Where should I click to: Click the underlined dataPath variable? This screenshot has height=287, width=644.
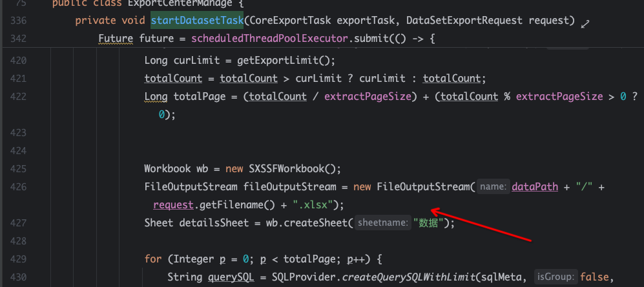click(535, 187)
